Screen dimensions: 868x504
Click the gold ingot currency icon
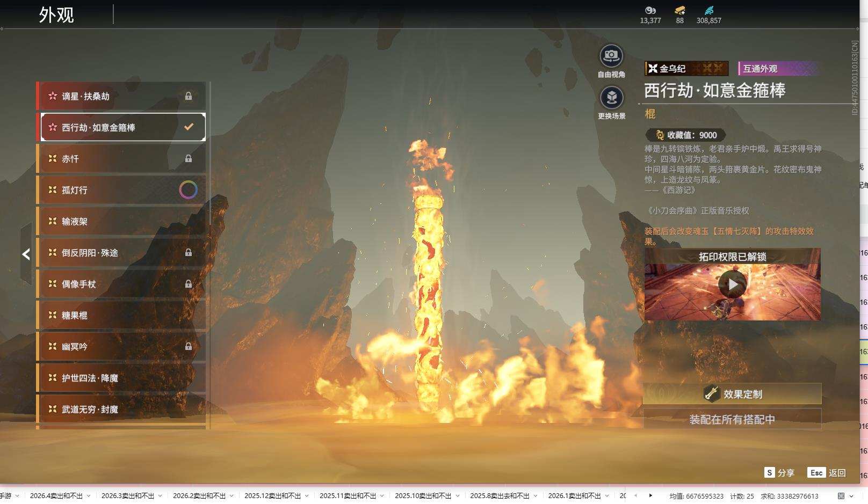coord(679,10)
